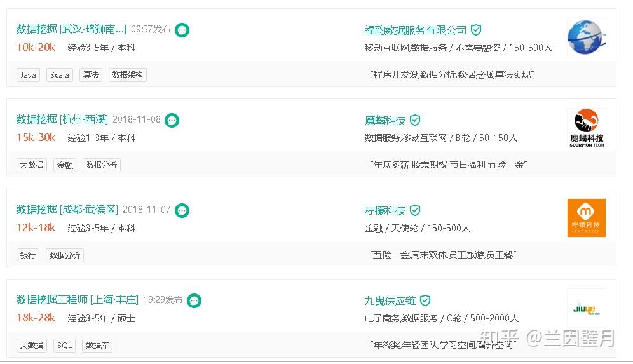
Task: Click salary 18k-28k
Action: tap(36, 318)
